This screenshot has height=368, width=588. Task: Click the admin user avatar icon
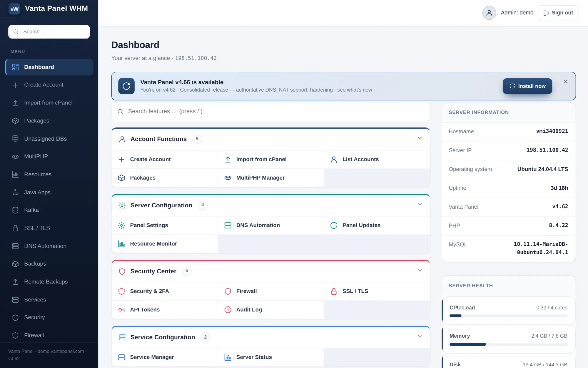point(489,13)
